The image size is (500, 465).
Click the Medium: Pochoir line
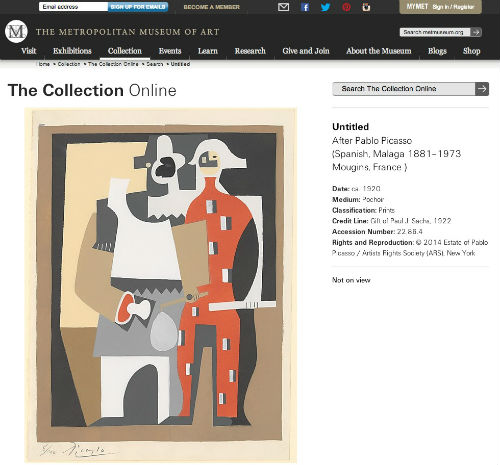(358, 200)
